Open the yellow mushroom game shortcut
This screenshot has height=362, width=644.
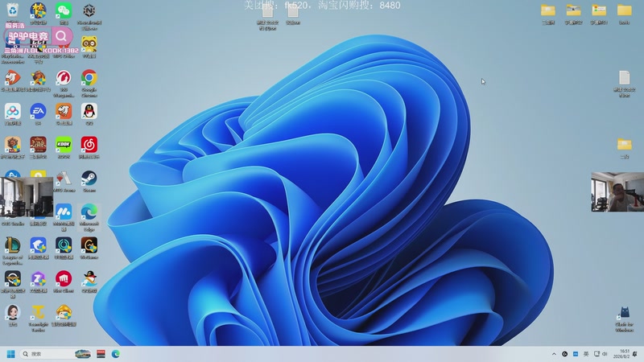(64, 312)
